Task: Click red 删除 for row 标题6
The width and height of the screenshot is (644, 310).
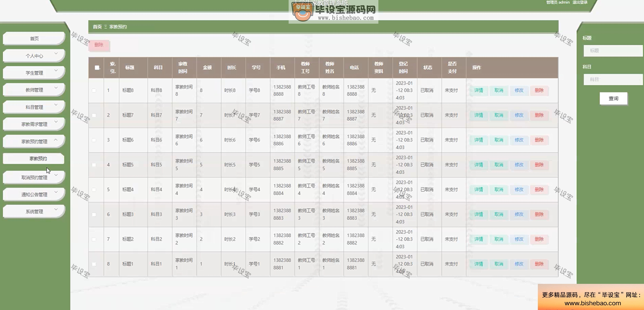Action: [x=539, y=140]
